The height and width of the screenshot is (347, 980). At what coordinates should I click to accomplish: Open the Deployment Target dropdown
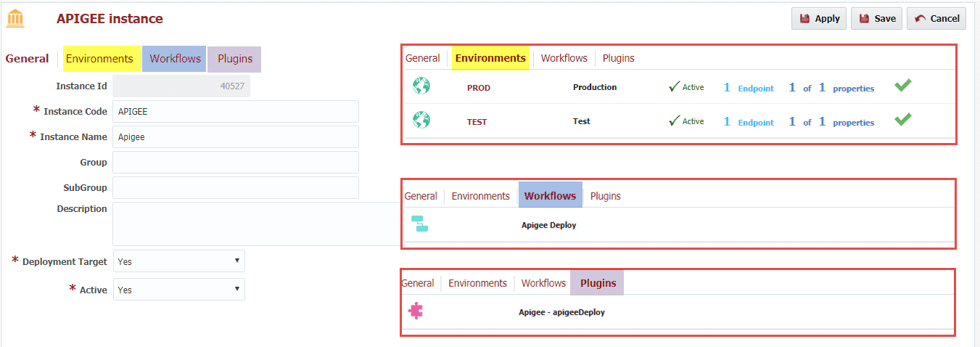point(179,261)
